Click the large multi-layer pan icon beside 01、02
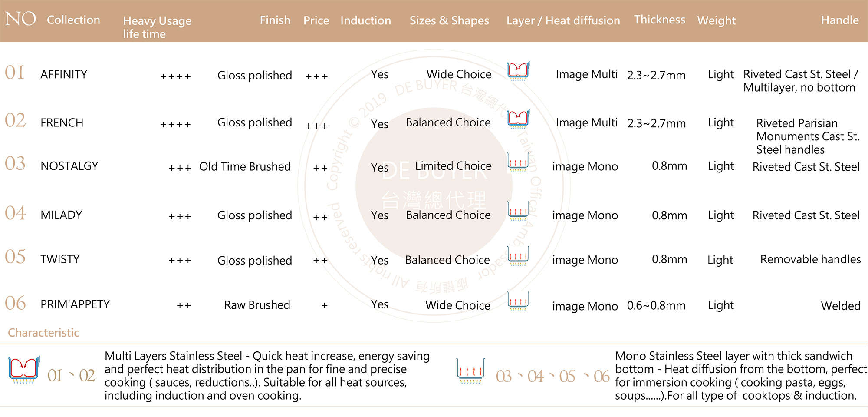The image size is (868, 417). pos(25,370)
